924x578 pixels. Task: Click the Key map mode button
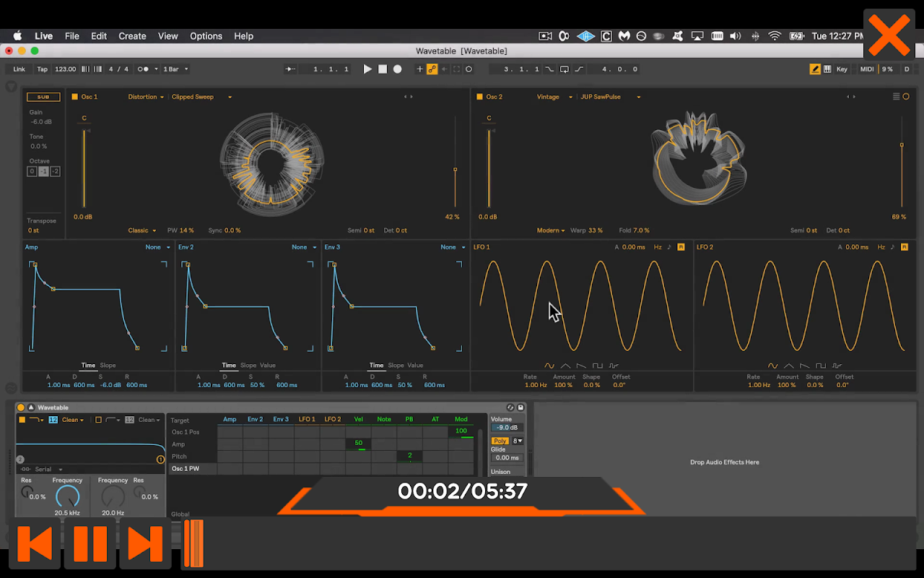click(x=842, y=69)
